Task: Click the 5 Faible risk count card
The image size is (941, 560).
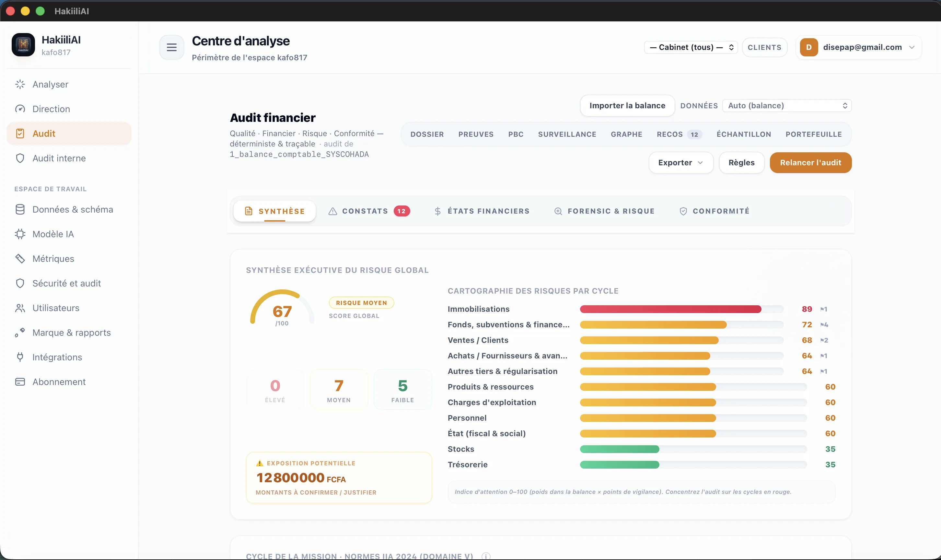Action: click(x=402, y=390)
